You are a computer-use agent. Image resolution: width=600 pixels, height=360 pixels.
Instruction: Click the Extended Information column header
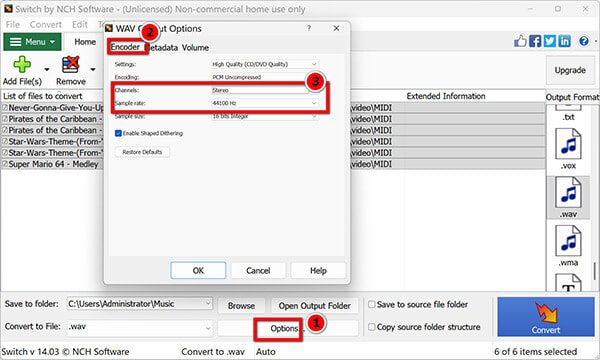click(x=446, y=96)
